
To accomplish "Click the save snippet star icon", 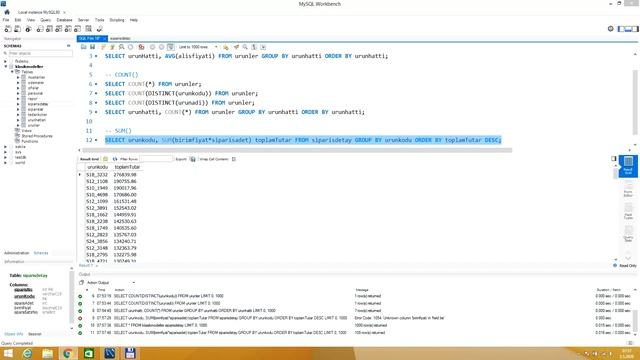I will 226,47.
